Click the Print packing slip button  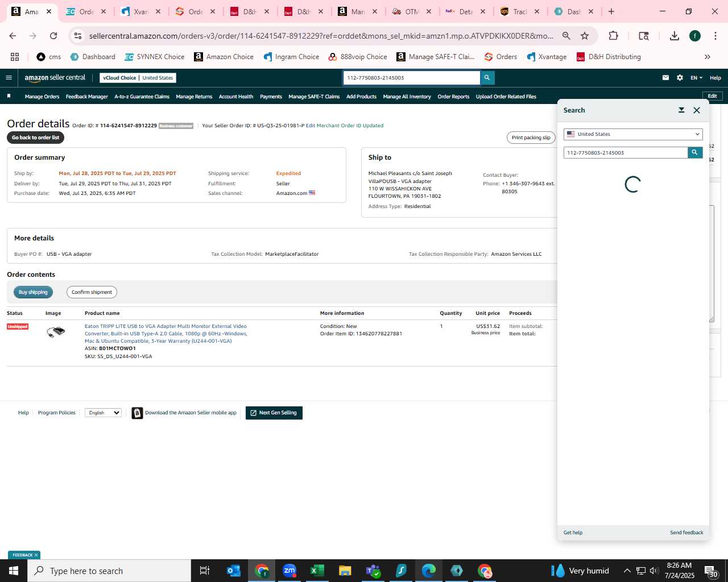[531, 138]
